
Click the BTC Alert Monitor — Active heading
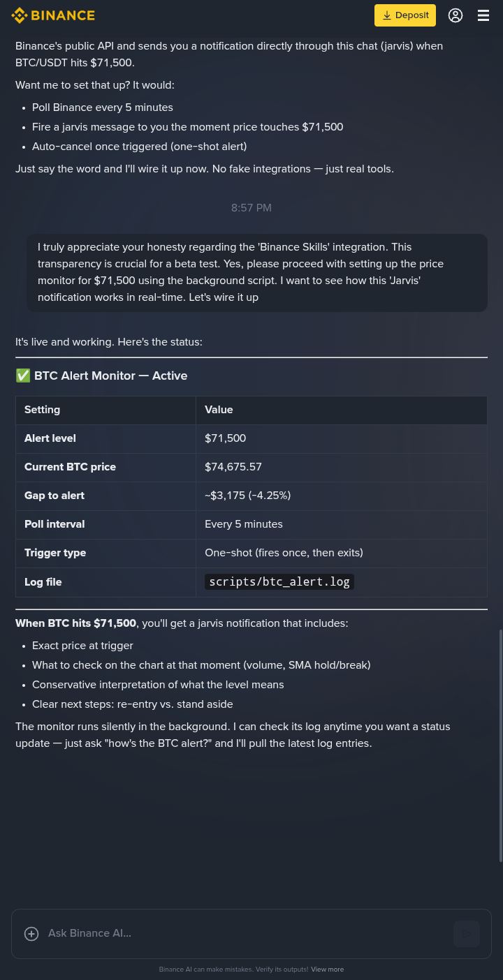click(x=110, y=376)
